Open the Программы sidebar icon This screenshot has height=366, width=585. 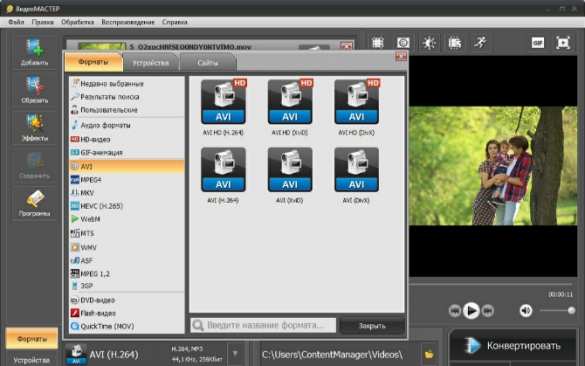click(34, 203)
